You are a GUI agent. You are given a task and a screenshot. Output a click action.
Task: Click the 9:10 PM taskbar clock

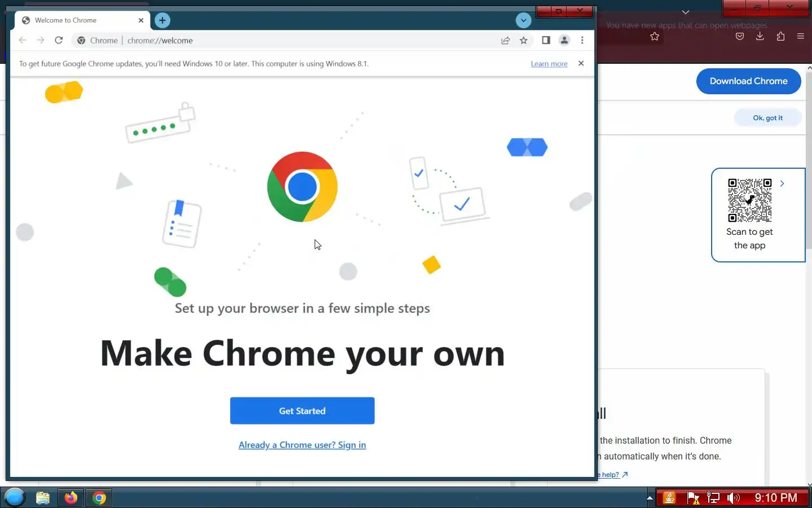(x=776, y=498)
